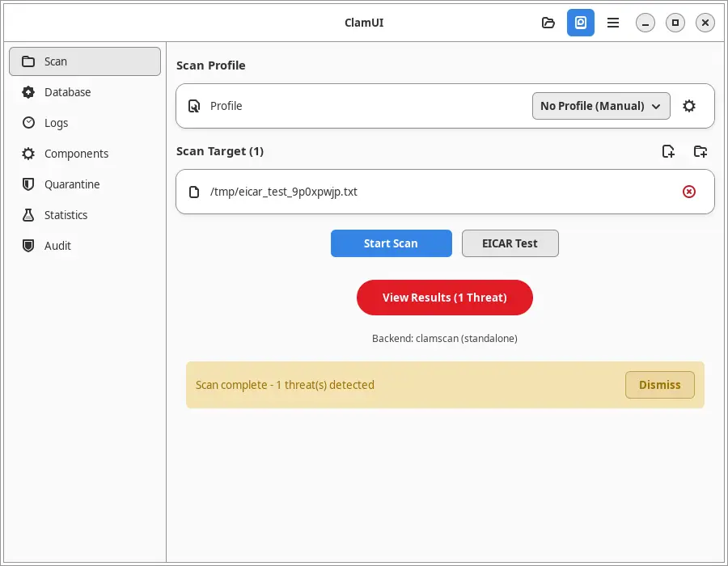Click the Quarantine shield icon

coord(28,184)
